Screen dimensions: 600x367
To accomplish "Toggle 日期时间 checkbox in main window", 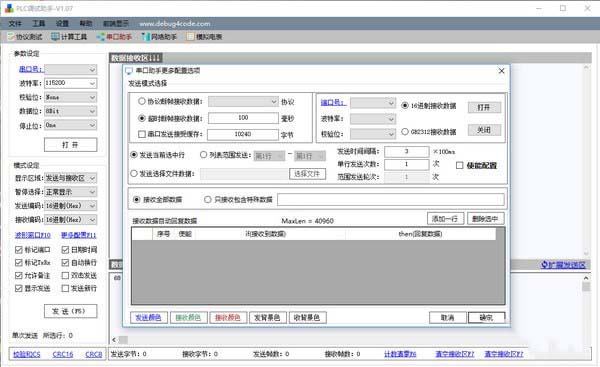I will [65, 250].
